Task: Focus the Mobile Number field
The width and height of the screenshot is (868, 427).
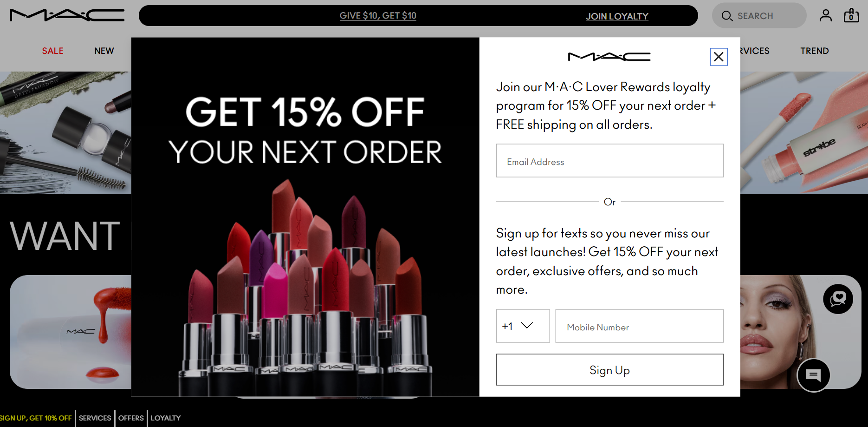Action: (639, 326)
